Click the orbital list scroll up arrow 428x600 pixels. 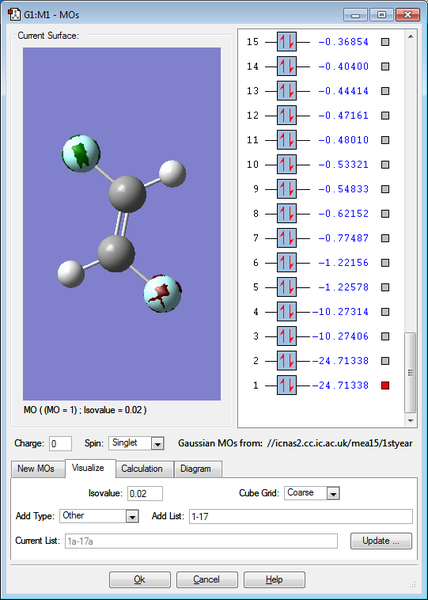click(410, 37)
